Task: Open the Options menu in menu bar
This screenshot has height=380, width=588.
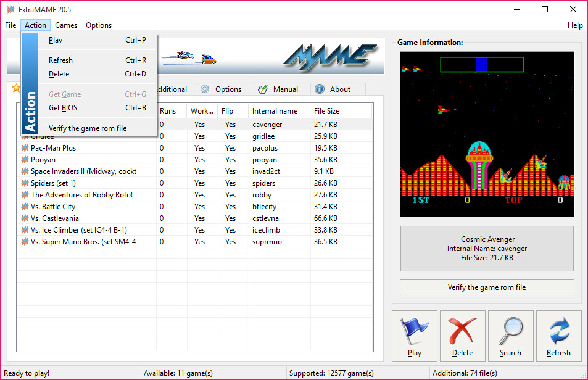Action: [99, 25]
